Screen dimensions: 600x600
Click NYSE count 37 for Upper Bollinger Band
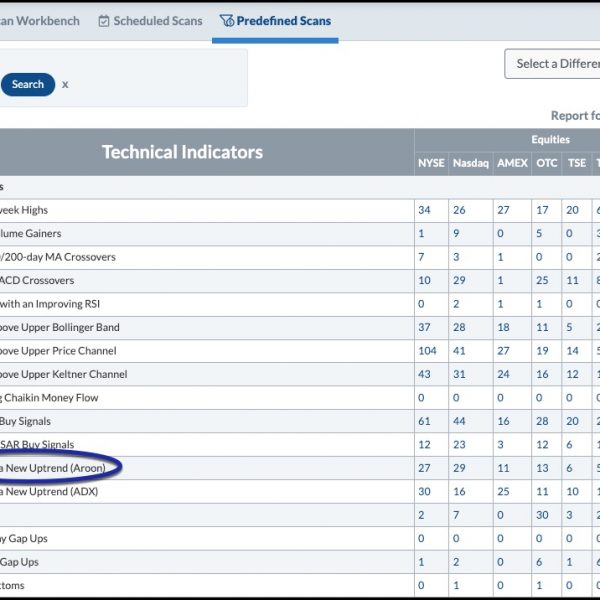pos(424,327)
